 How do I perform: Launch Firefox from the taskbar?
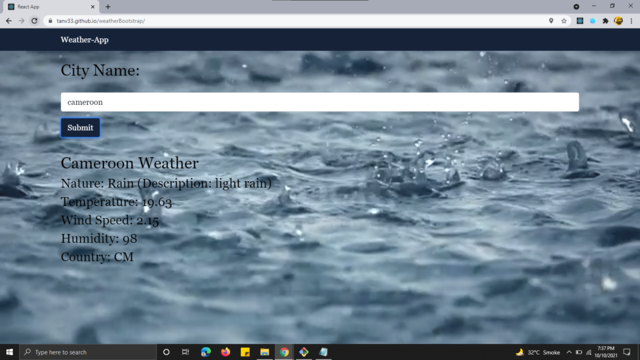[225, 352]
